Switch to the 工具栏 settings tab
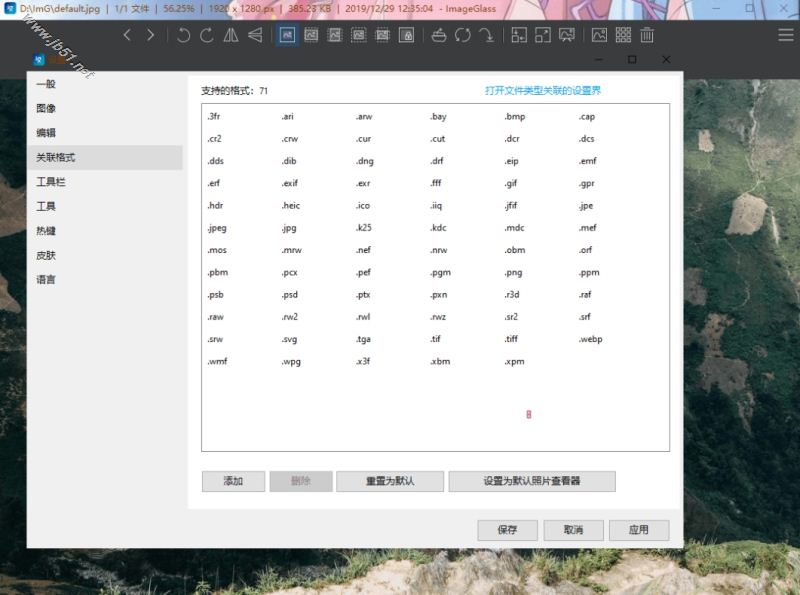This screenshot has height=595, width=800. pyautogui.click(x=105, y=182)
